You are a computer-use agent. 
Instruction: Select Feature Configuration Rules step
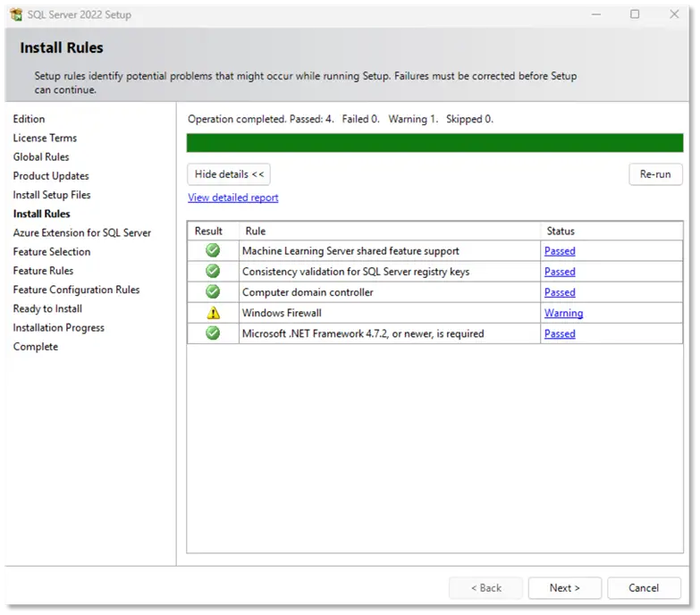(76, 290)
